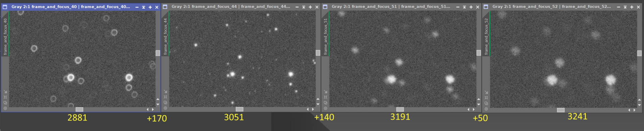Click the circular target icon in frame_and_focus_52
Viewport: 644px width, 131px height.
[x=486, y=109]
